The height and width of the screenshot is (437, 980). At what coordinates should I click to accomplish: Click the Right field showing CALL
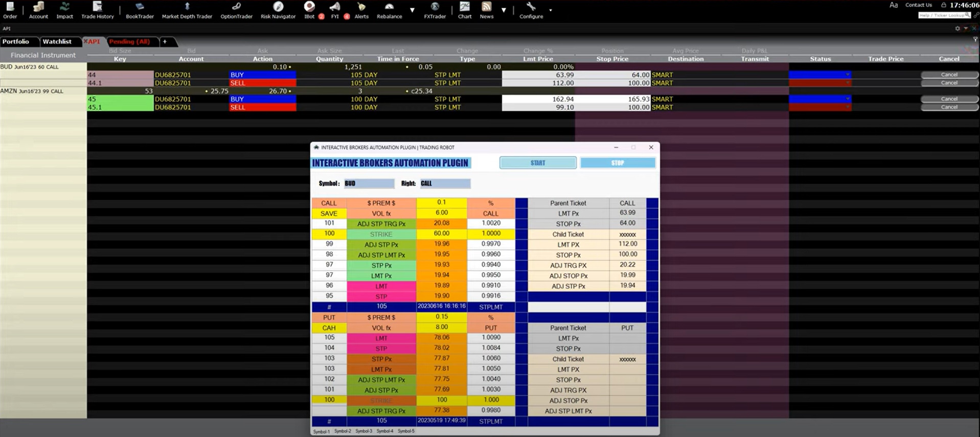pos(445,183)
